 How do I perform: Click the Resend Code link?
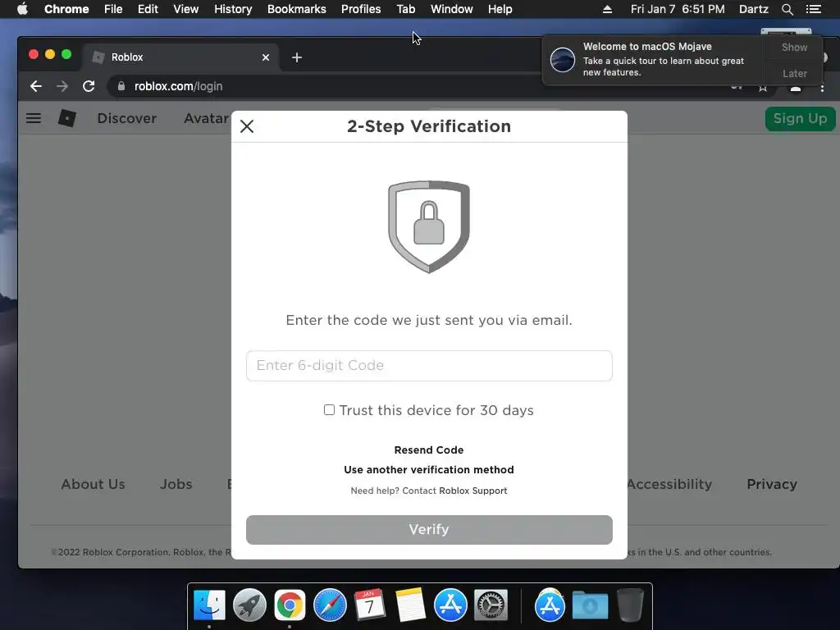(429, 450)
